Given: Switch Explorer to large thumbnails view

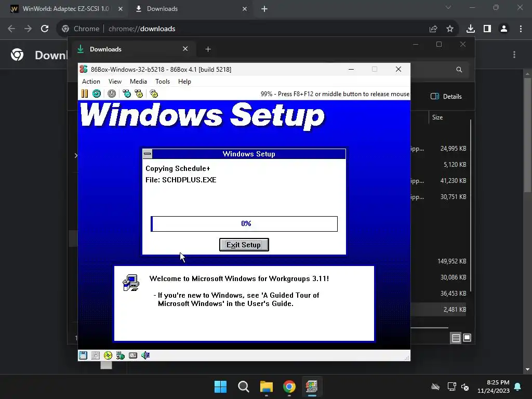Looking at the screenshot, I should (x=467, y=338).
